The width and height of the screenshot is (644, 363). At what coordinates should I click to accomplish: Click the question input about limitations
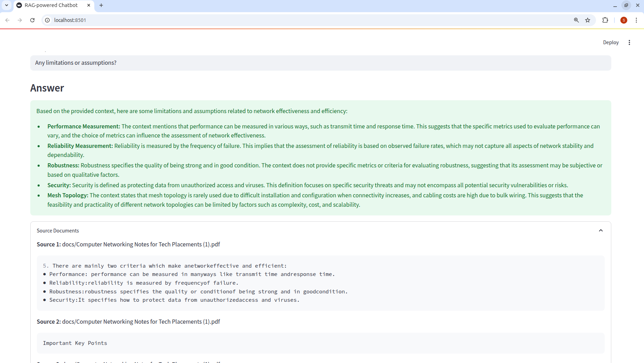pos(320,63)
